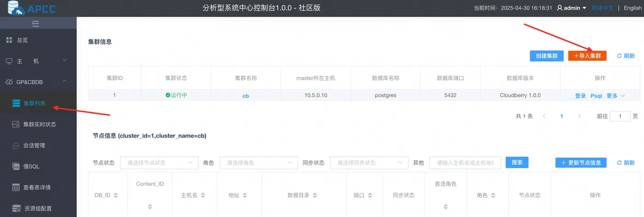Click the 创建集群 button
Viewport: 644px width, 217px height.
546,56
